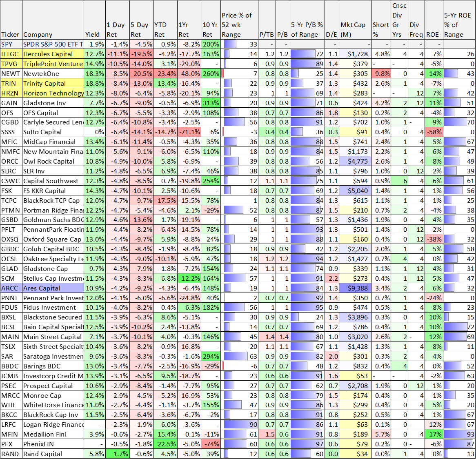Click the NMFC ticker cell
Viewport: 476px width, 459px height.
(x=11, y=151)
